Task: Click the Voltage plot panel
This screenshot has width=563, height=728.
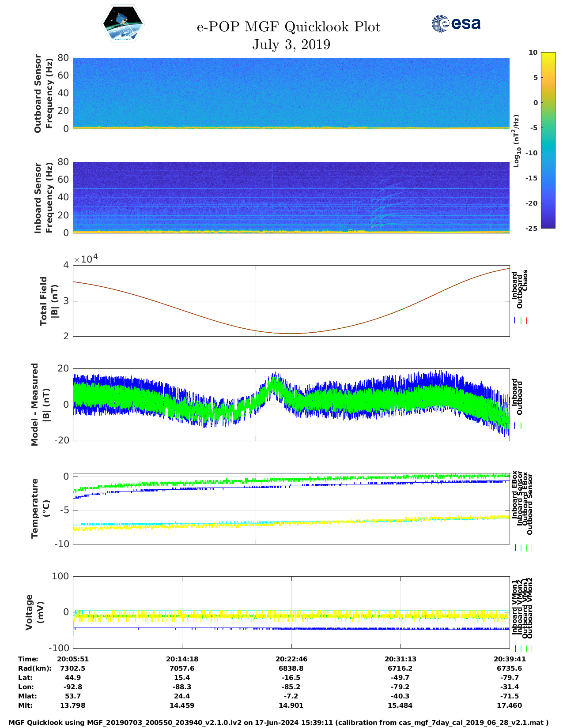Action: 291,612
